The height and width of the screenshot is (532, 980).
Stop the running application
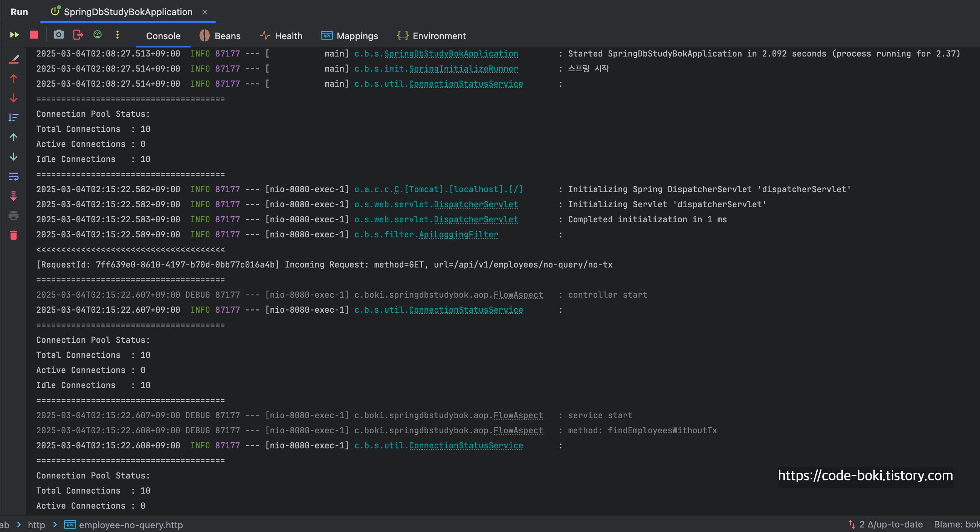coord(34,35)
